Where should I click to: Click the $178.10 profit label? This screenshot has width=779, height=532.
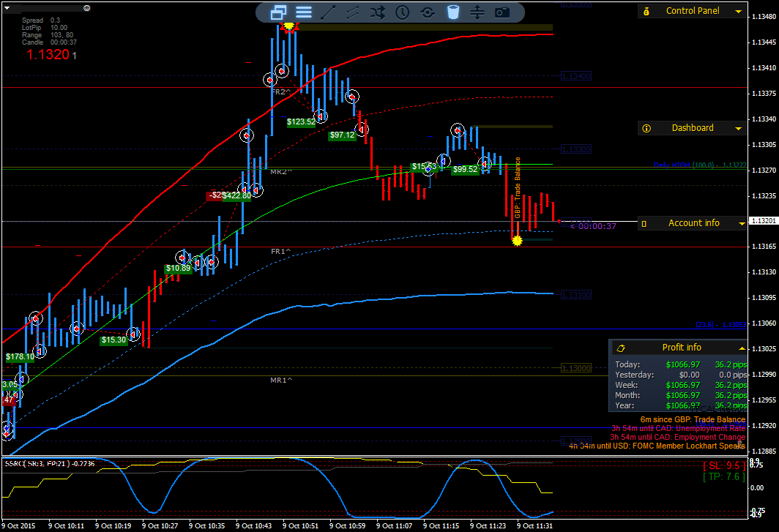click(x=20, y=356)
